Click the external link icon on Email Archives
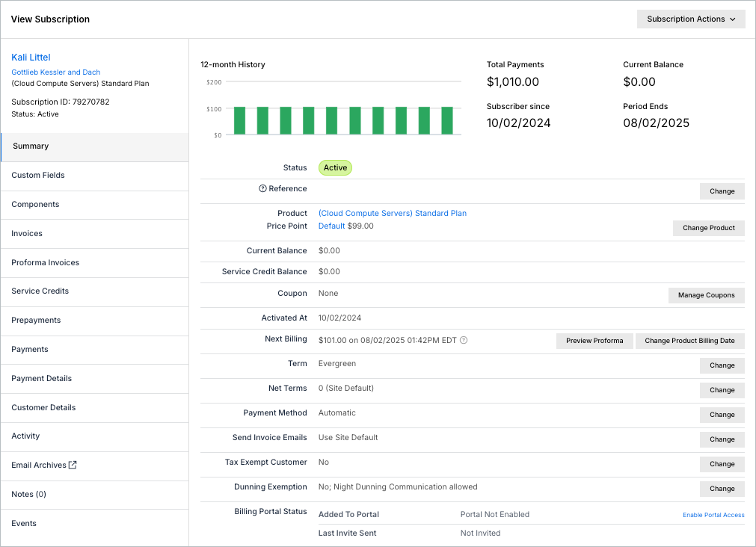Screen dimensions: 756x547 tap(73, 465)
